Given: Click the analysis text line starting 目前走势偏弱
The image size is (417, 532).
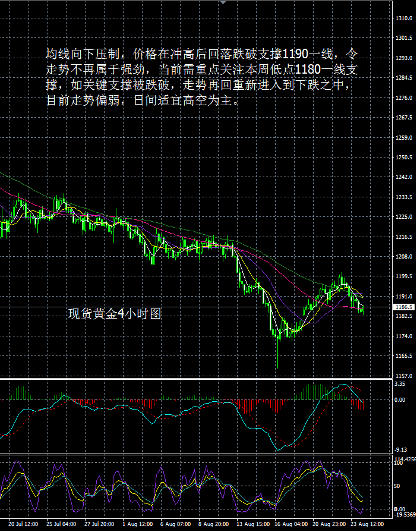Looking at the screenshot, I should [x=143, y=101].
